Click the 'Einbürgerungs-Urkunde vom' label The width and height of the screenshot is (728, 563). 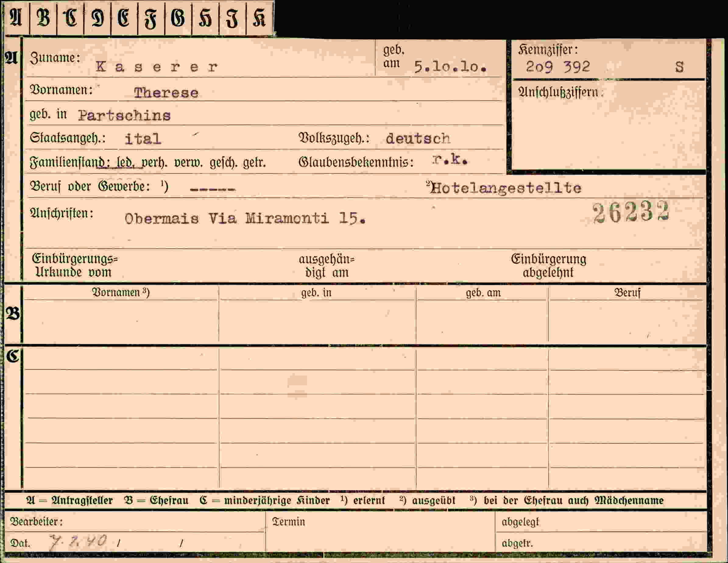tap(75, 265)
